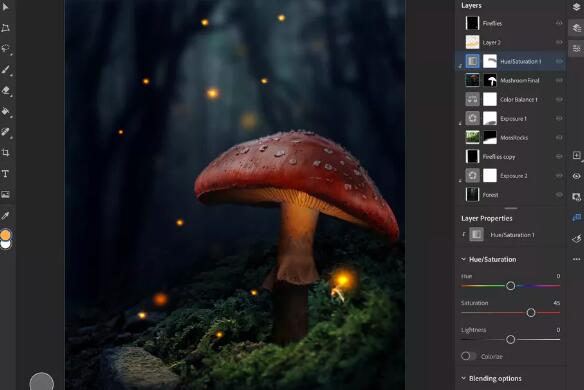Click the MossRocks layer mask thumbnail
584x390 pixels.
(490, 137)
